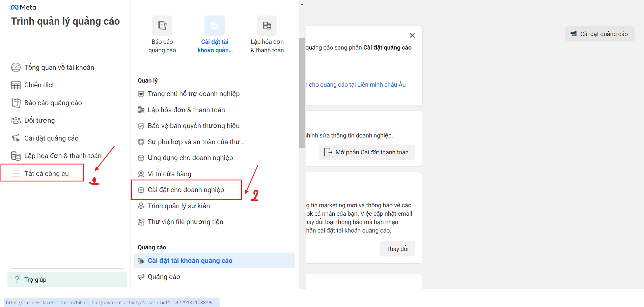Click the Quản lý list billing icon
Image resolution: width=644 pixels, height=307 pixels.
141,110
